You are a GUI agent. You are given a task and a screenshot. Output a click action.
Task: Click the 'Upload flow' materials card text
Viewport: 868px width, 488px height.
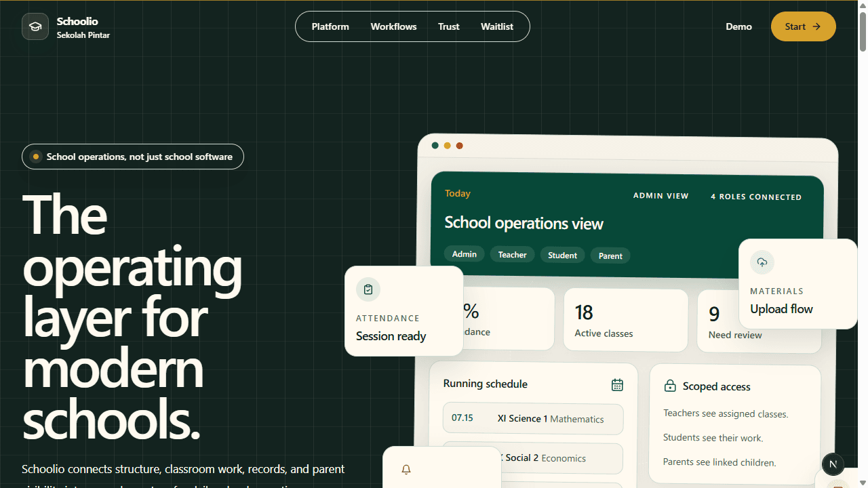(781, 309)
